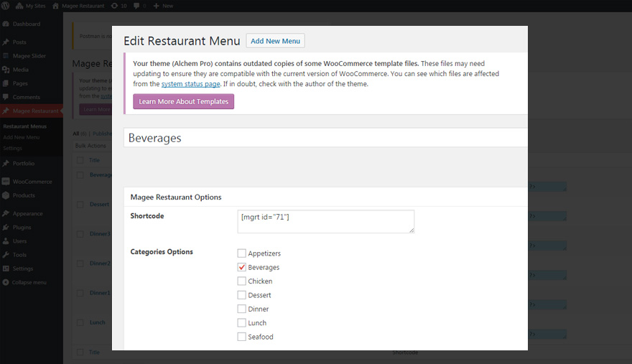Open Add New Menu submenu item in sidebar
Screen dimensions: 632x364
pos(22,137)
